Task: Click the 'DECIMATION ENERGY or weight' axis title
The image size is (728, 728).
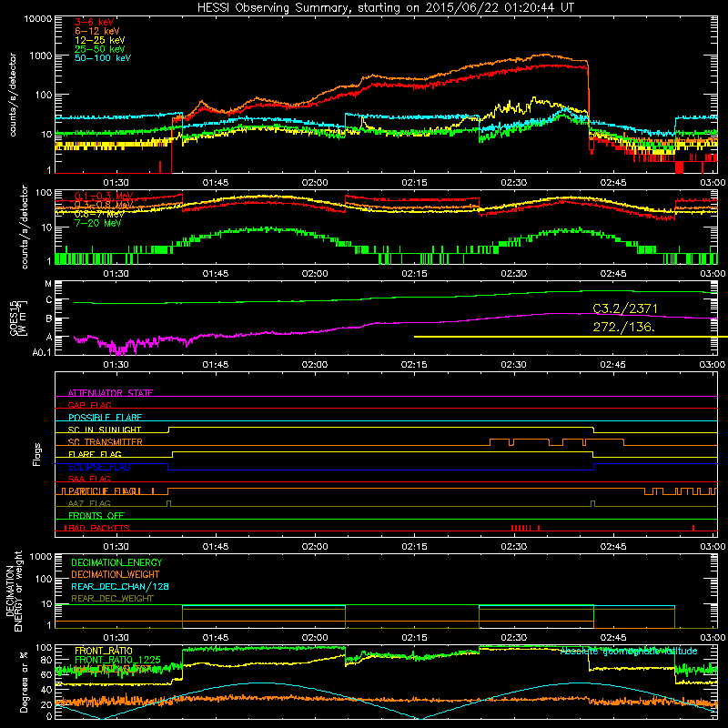Action: click(14, 591)
